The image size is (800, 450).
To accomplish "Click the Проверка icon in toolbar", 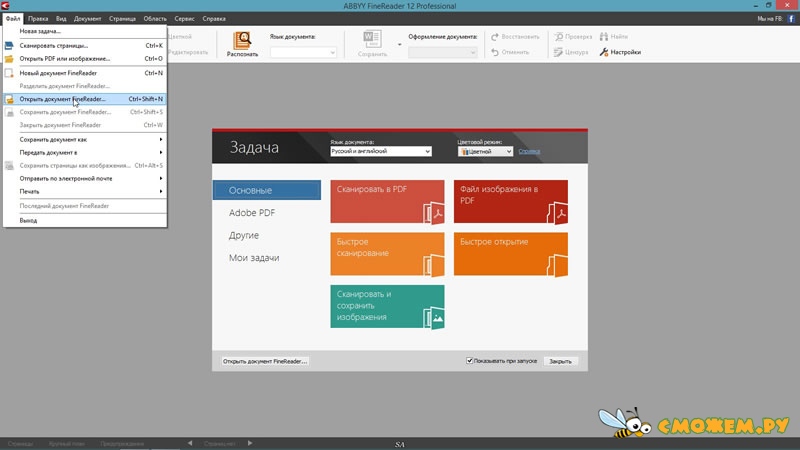I will pyautogui.click(x=559, y=37).
